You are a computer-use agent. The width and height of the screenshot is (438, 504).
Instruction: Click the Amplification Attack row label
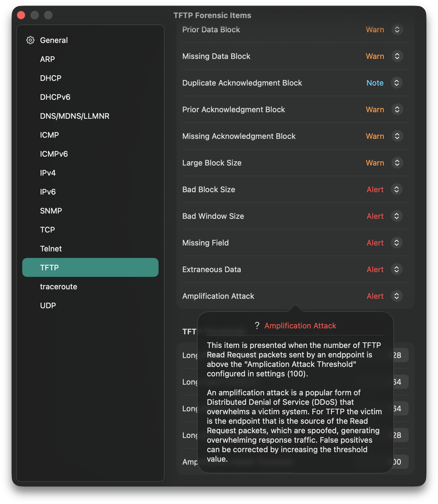218,296
